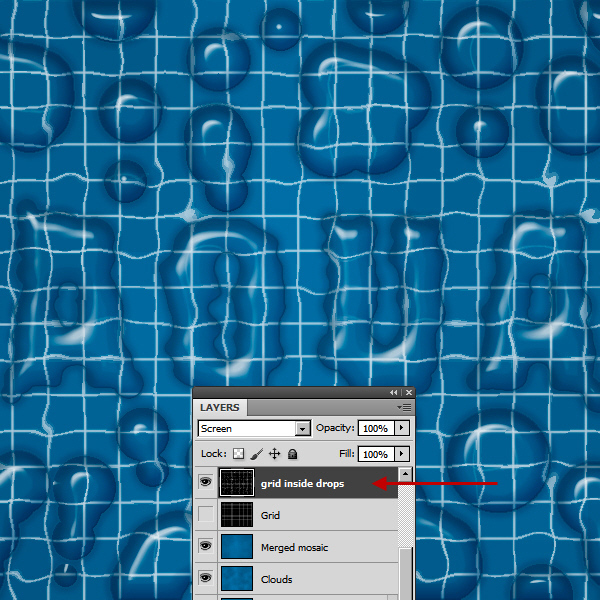Open the Opacity slider arrow
The width and height of the screenshot is (600, 600).
(402, 428)
